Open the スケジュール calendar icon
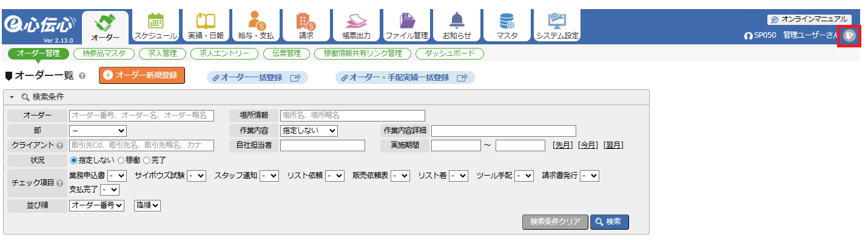868x240 pixels. click(x=156, y=26)
